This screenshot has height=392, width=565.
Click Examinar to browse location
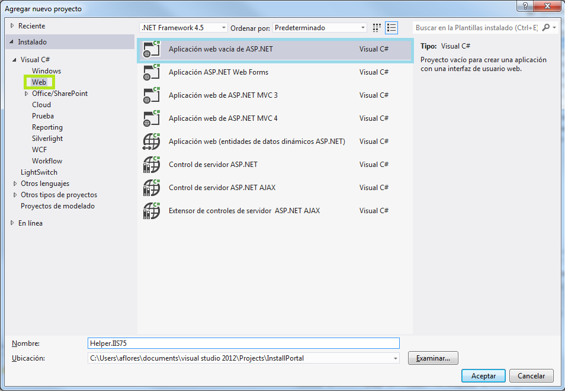[433, 358]
